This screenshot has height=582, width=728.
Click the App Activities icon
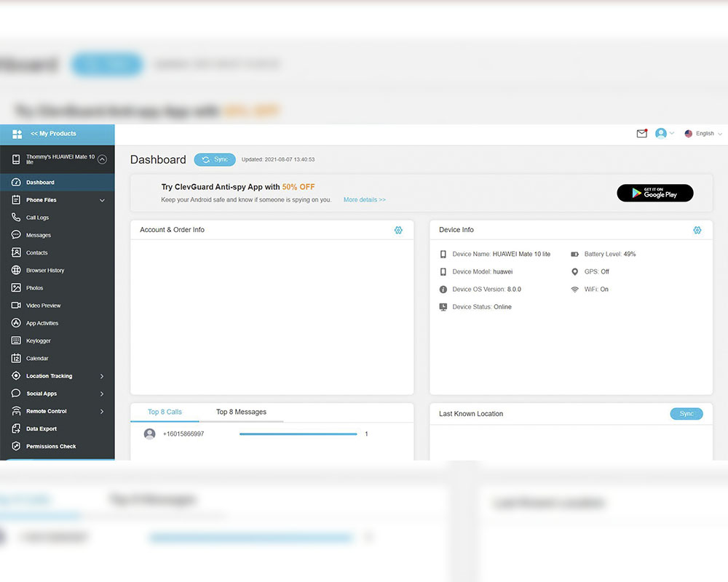pyautogui.click(x=16, y=323)
